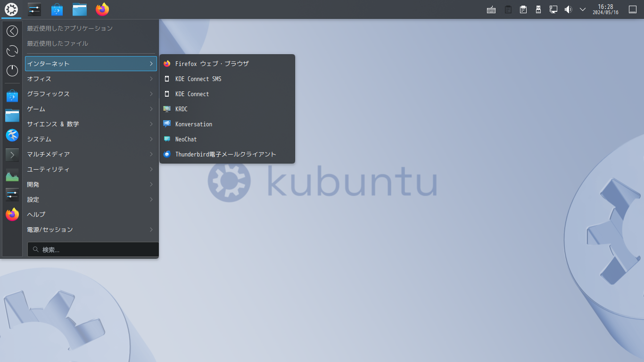This screenshot has height=362, width=644.
Task: Expand the グラフィックス category arrow
Action: 151,94
